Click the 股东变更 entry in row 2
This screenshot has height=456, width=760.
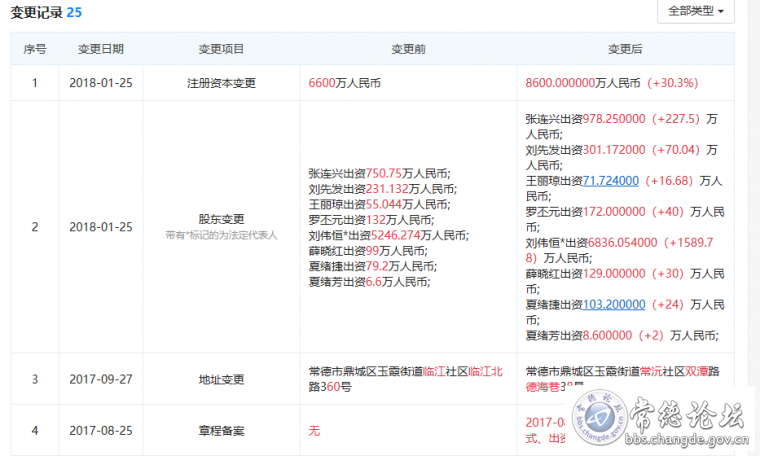coord(221,219)
